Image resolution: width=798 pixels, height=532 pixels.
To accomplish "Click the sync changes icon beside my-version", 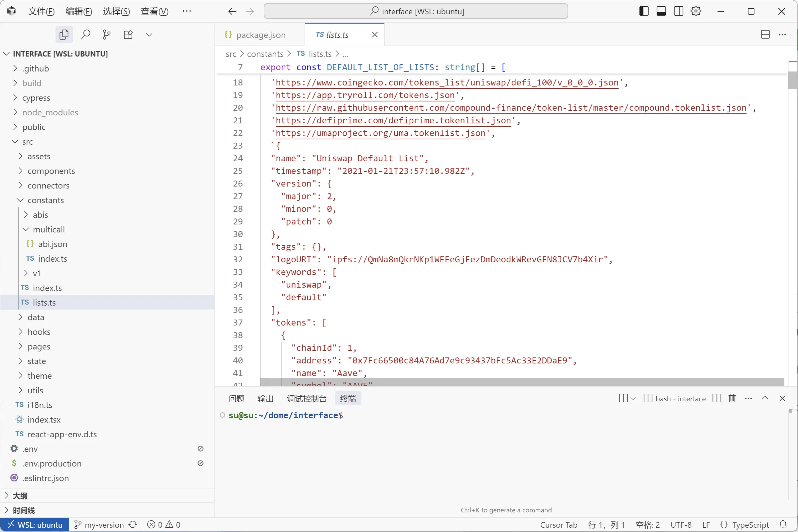I will (x=133, y=525).
